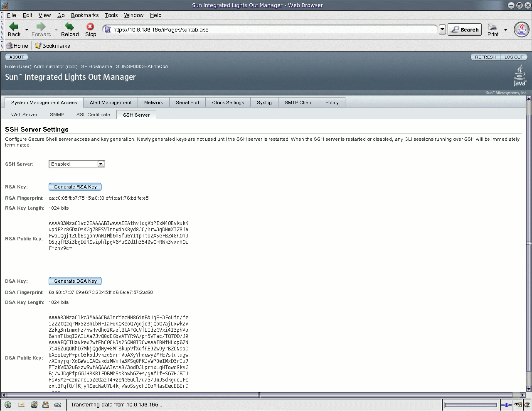Click the security lock icon in status bar
Image resolution: width=532 pixels, height=411 pixels.
527,405
